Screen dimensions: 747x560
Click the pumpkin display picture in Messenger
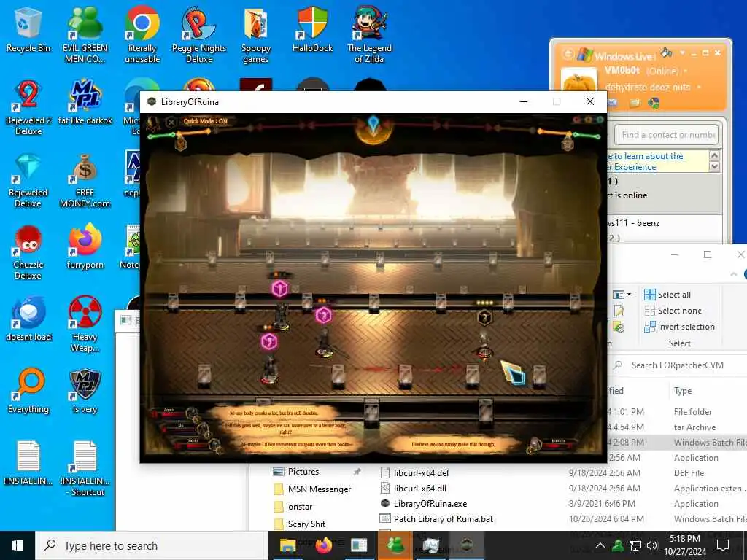point(578,80)
